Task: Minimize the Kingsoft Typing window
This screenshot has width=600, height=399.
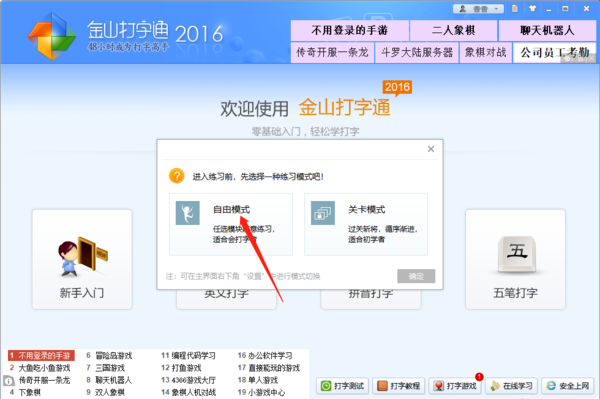Action: coord(549,9)
